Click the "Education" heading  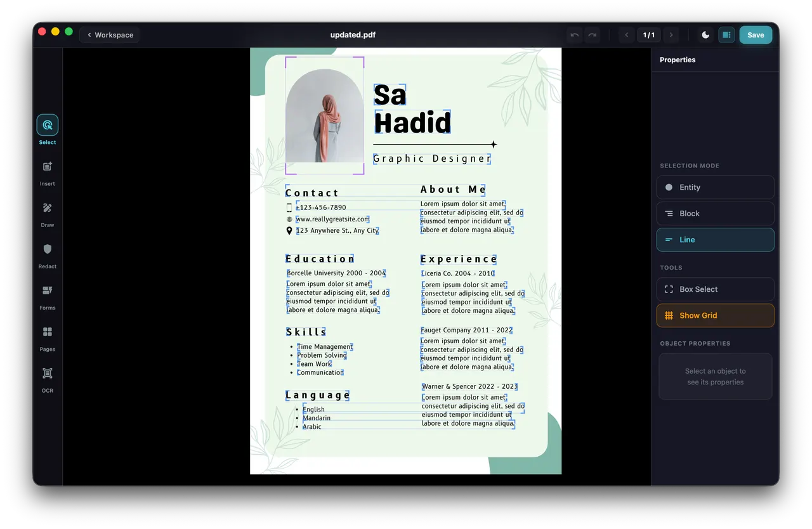tap(320, 259)
